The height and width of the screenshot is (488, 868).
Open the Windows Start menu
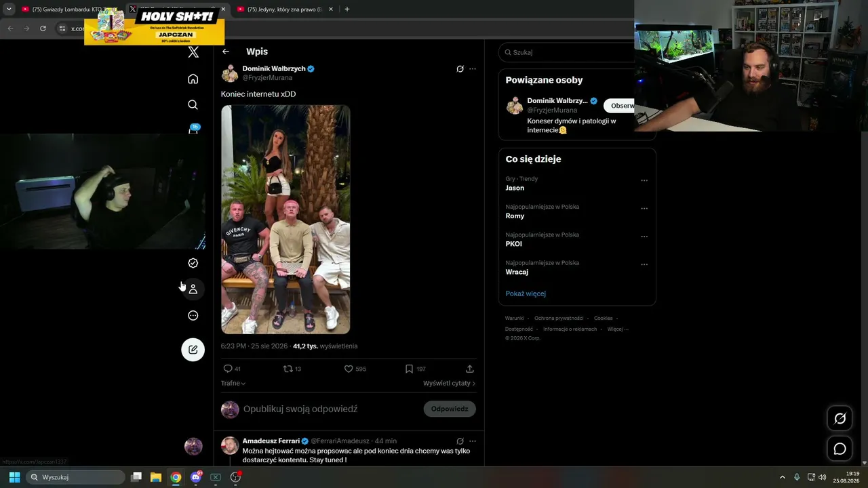coord(14,477)
